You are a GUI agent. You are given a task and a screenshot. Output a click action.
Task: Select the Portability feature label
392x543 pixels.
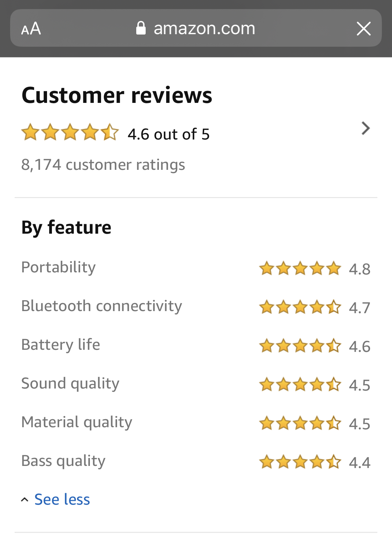(59, 267)
